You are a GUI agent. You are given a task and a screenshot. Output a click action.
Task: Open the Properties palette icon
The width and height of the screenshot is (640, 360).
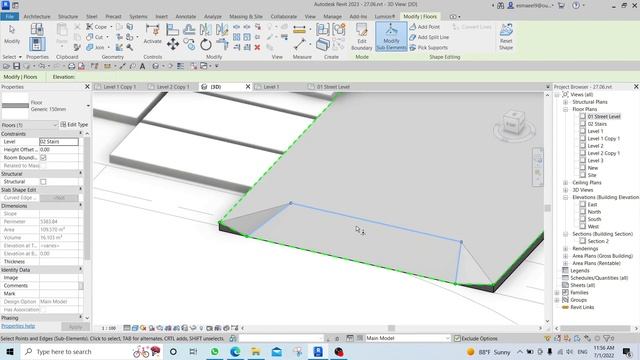tap(37, 44)
